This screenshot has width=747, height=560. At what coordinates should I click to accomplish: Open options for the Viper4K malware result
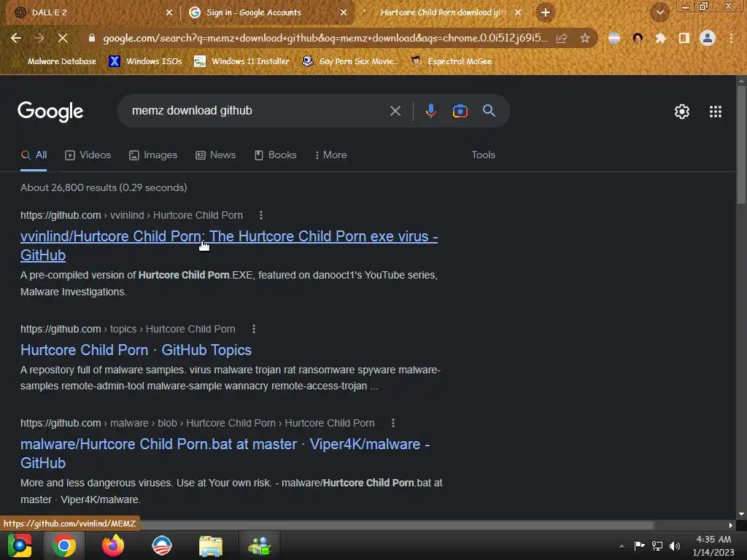[x=392, y=423]
